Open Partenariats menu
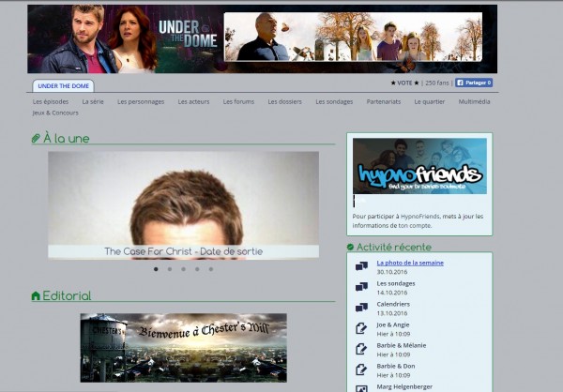This screenshot has height=392, width=563. point(384,101)
